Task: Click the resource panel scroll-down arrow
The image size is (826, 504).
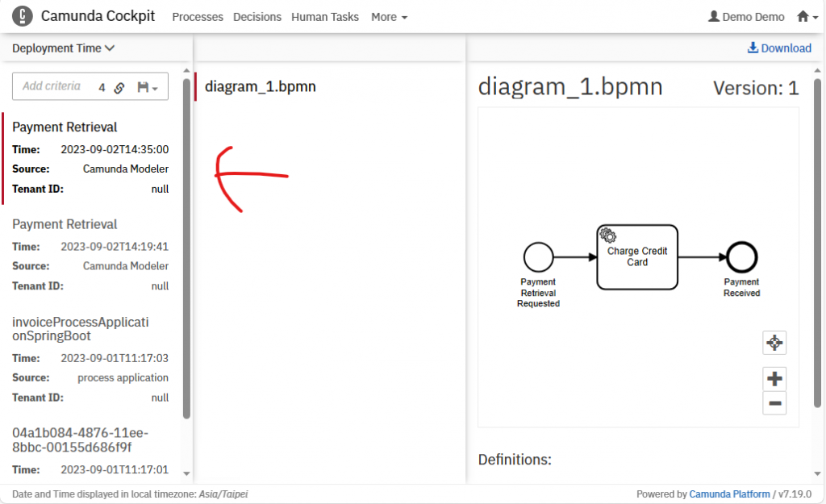Action: [817, 473]
